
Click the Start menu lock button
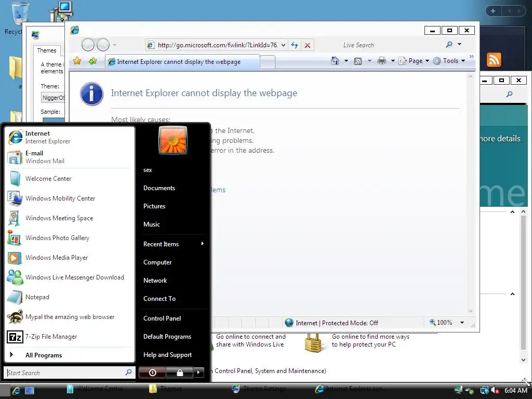[180, 373]
